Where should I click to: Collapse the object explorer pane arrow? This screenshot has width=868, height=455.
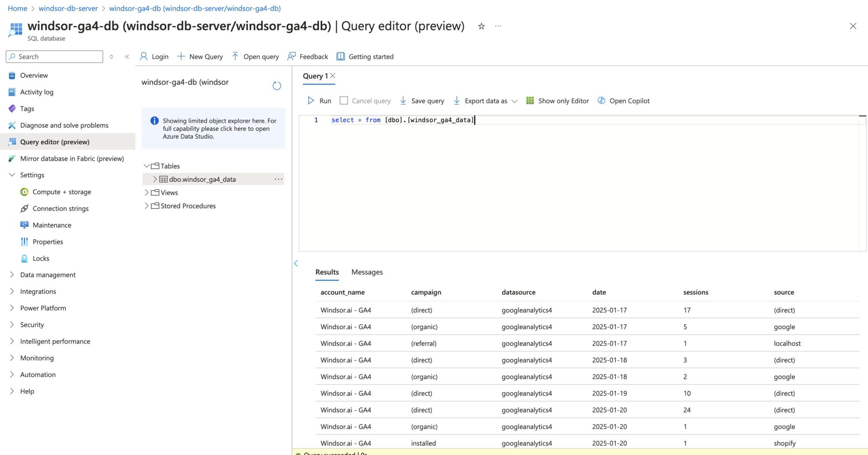pyautogui.click(x=296, y=263)
